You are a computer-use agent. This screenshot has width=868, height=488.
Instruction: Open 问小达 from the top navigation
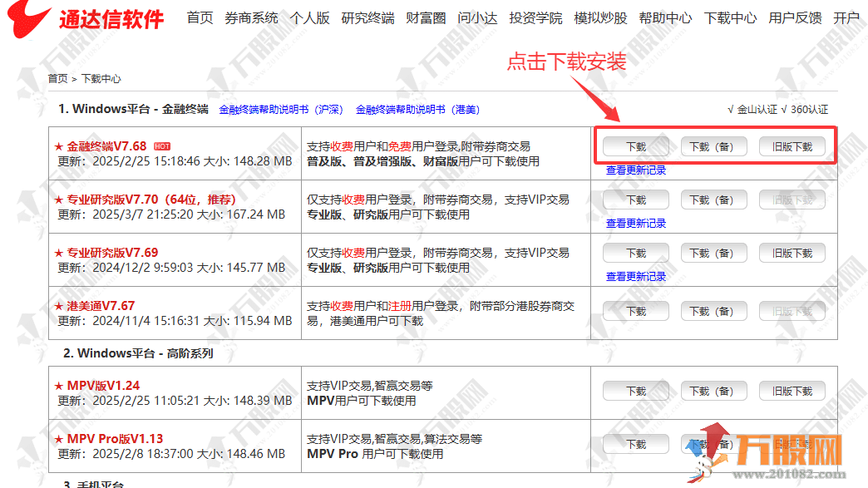point(477,18)
